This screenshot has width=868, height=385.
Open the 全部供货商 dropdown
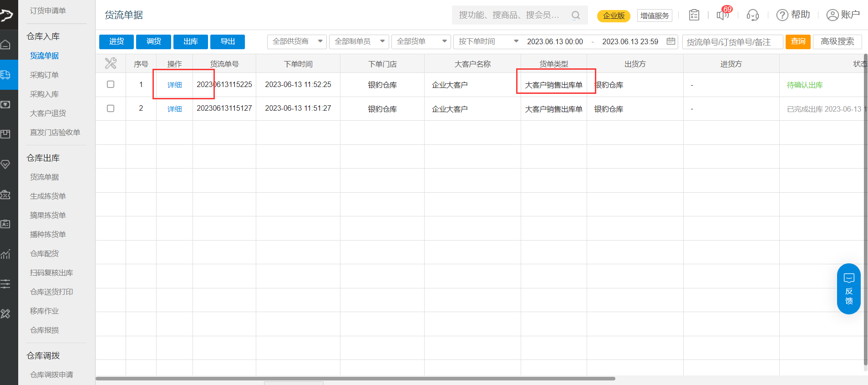pos(297,41)
